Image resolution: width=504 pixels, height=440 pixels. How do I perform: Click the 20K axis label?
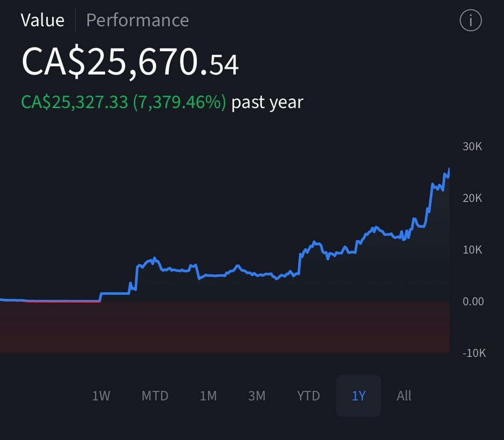[x=472, y=198]
